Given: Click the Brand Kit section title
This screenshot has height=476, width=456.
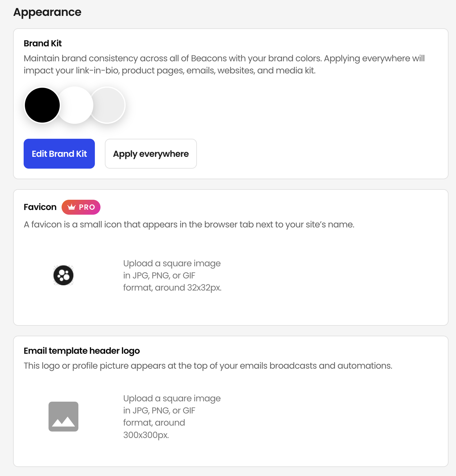Looking at the screenshot, I should pyautogui.click(x=43, y=43).
